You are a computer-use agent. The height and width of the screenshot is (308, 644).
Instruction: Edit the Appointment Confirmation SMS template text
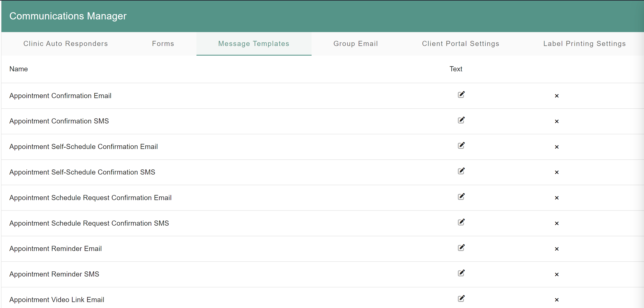point(461,120)
